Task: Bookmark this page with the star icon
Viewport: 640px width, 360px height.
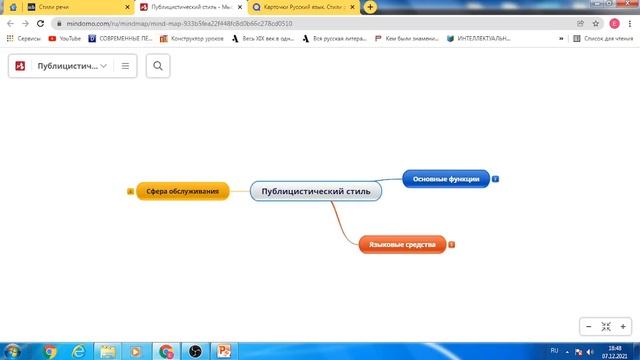Action: (596, 23)
